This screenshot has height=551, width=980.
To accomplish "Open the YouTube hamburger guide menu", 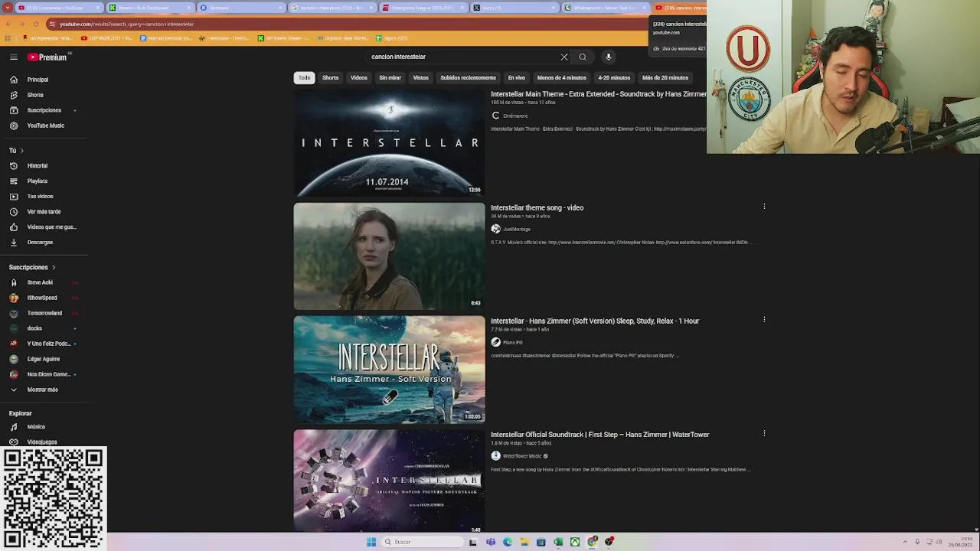I will [x=13, y=57].
